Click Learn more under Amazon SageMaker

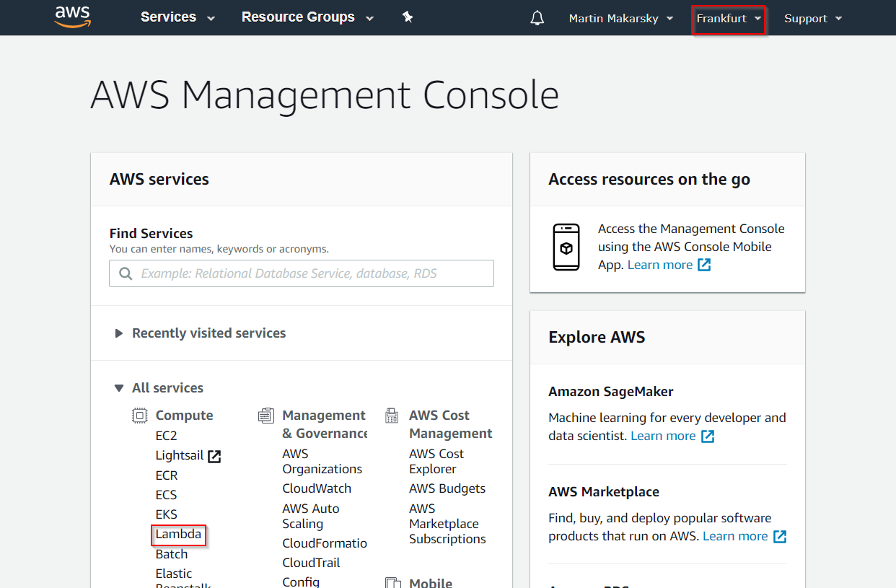[664, 436]
